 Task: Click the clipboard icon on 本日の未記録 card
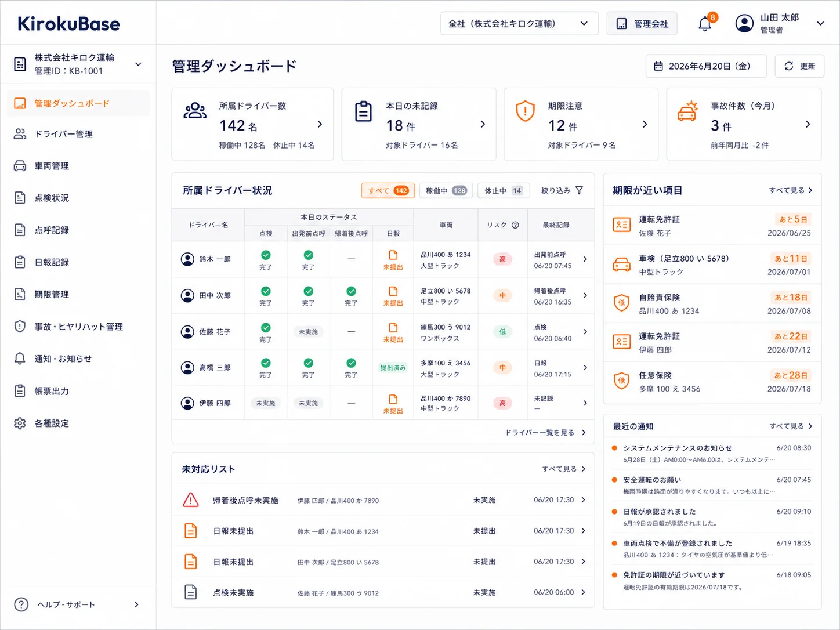tap(363, 111)
